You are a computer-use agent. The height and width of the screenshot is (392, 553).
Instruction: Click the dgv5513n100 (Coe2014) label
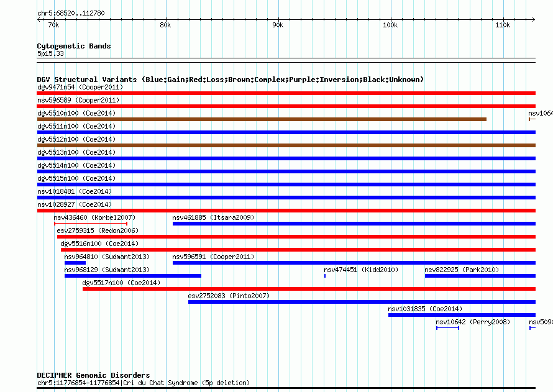click(x=76, y=152)
